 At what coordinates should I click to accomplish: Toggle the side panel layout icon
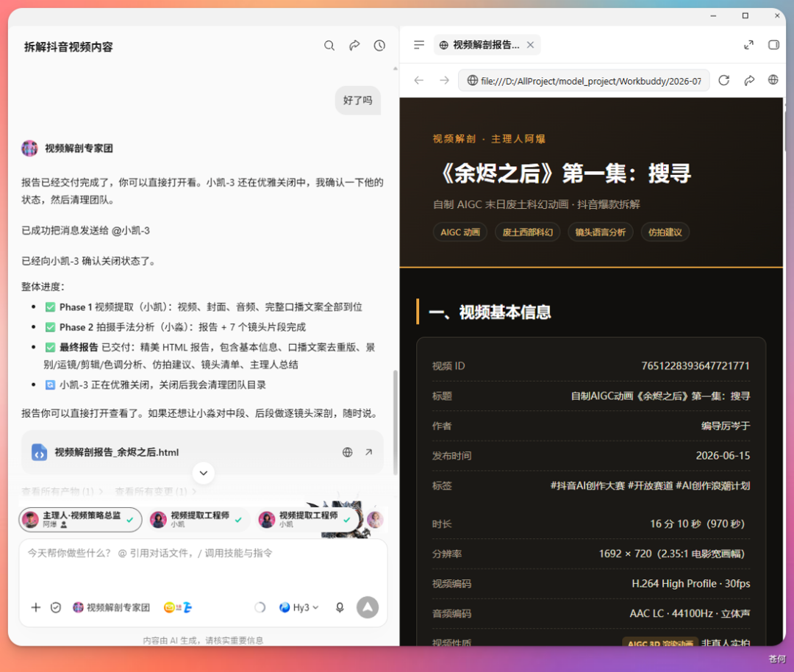(773, 45)
